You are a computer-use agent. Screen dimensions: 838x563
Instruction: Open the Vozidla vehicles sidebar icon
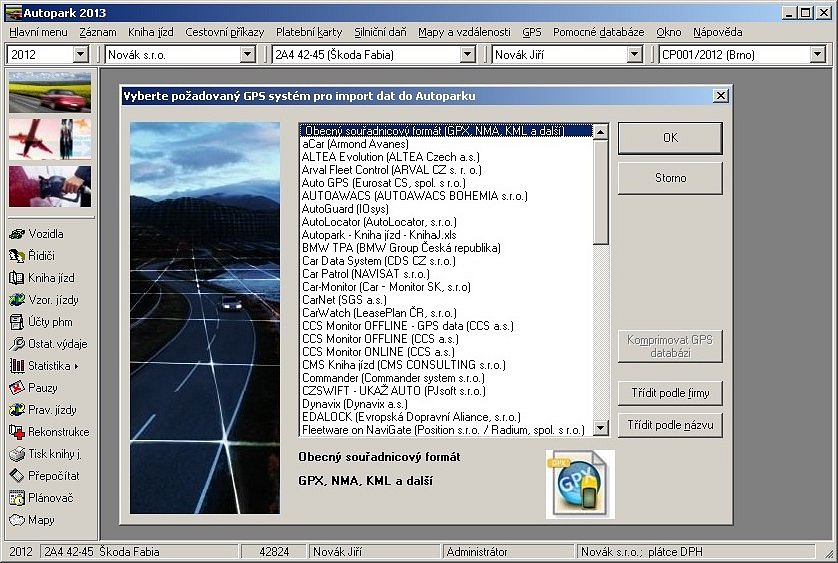pos(18,234)
